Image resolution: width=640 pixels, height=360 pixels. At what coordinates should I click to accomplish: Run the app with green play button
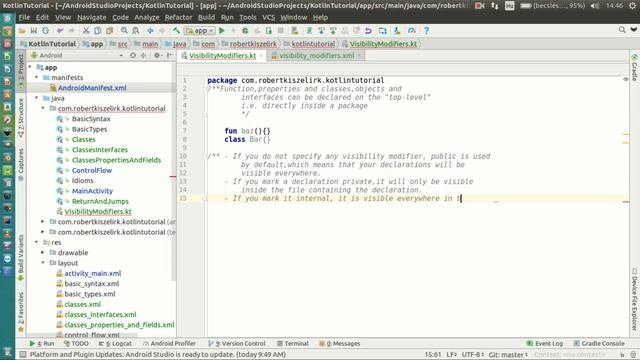tap(222, 31)
